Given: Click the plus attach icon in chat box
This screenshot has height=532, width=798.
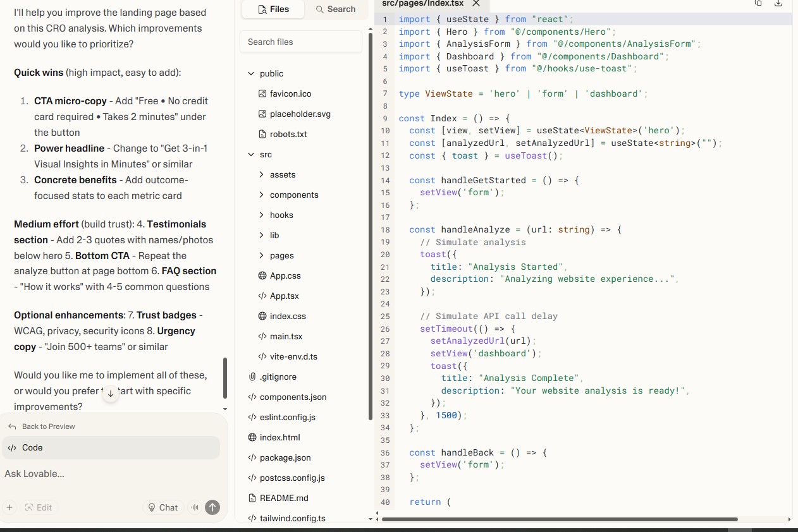Looking at the screenshot, I should (9, 507).
